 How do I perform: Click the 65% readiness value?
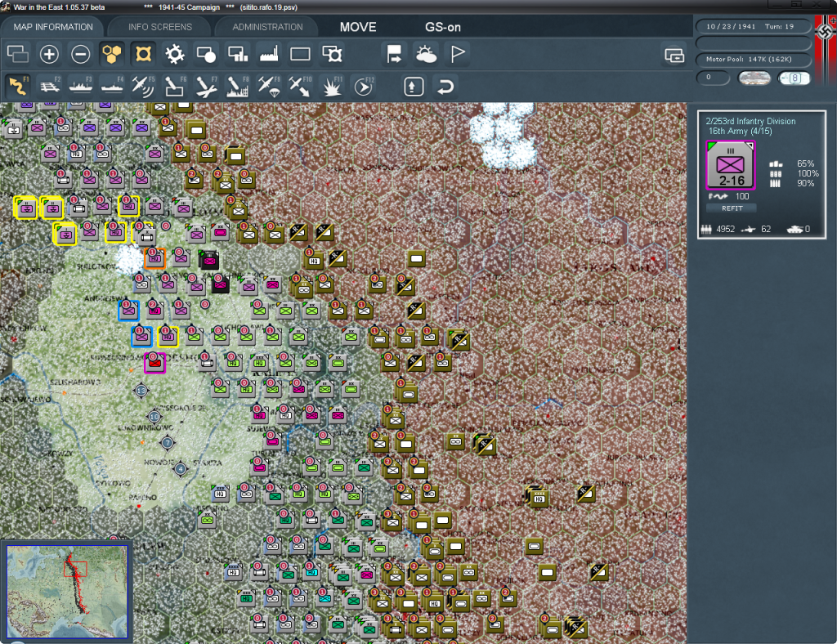coord(805,163)
